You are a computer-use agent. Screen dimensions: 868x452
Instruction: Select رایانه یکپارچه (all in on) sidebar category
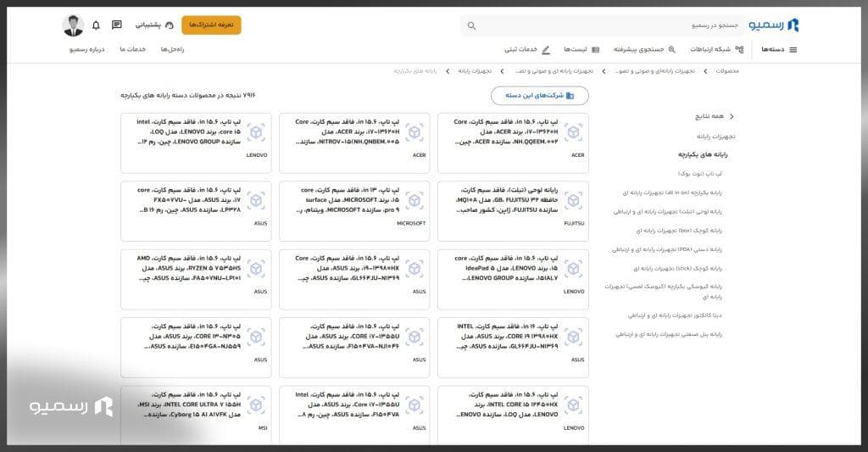[672, 193]
